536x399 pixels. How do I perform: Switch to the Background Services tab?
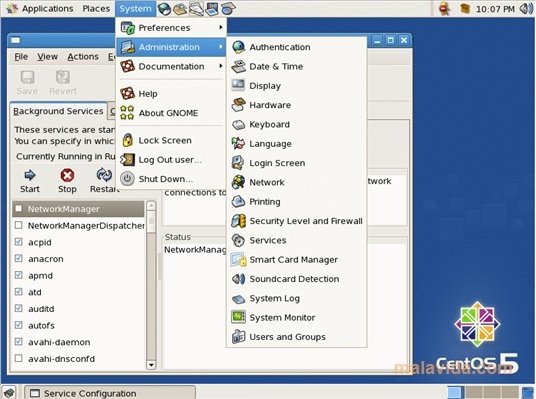coord(58,111)
